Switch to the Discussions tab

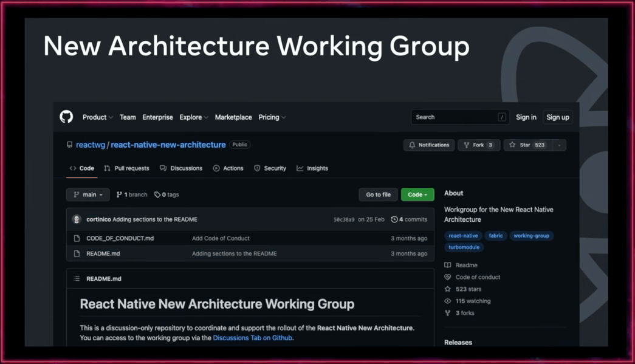(181, 168)
